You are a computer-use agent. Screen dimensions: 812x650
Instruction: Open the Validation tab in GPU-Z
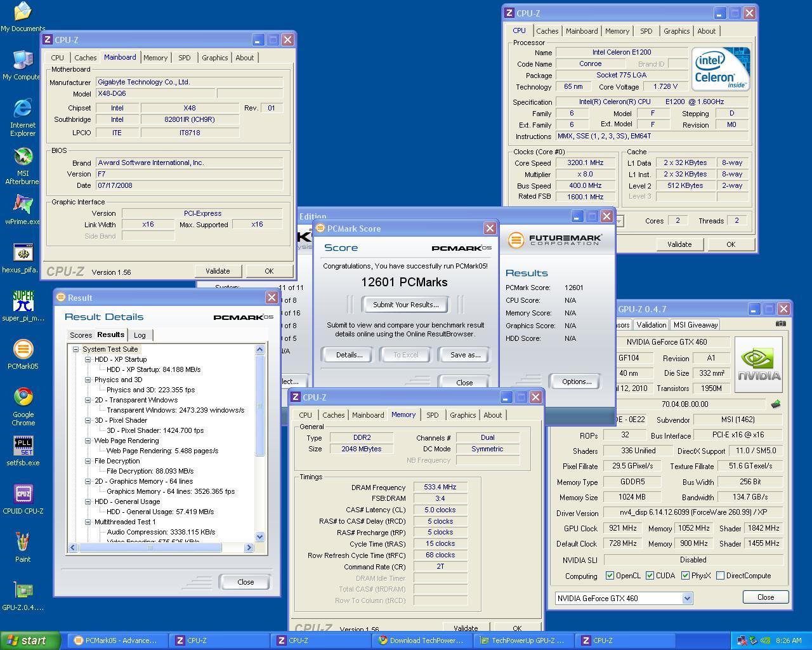coord(651,325)
